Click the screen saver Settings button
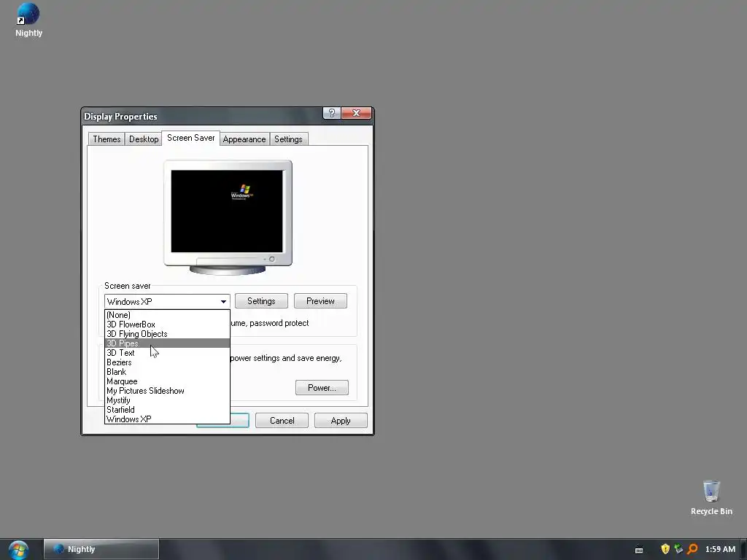 click(261, 301)
